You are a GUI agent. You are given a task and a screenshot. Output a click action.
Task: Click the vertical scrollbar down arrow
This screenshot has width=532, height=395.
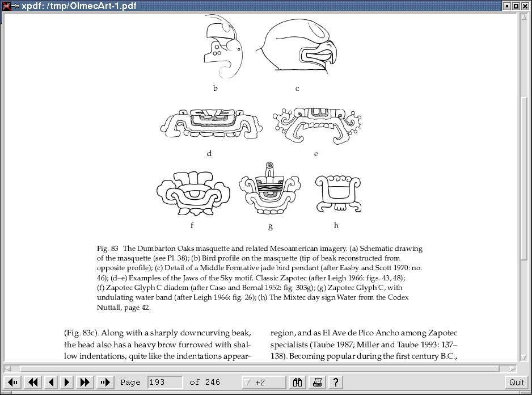click(524, 358)
